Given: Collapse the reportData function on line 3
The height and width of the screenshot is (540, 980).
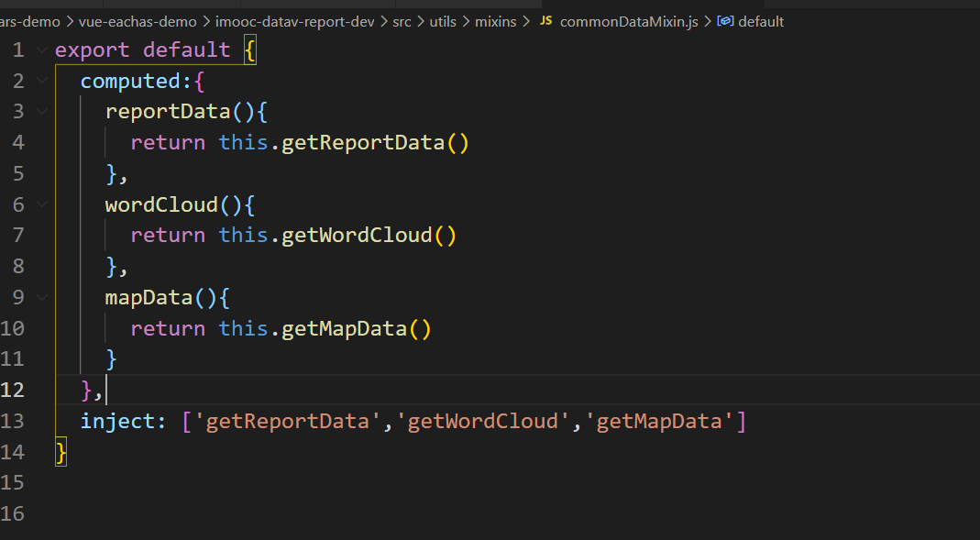Looking at the screenshot, I should tap(41, 112).
